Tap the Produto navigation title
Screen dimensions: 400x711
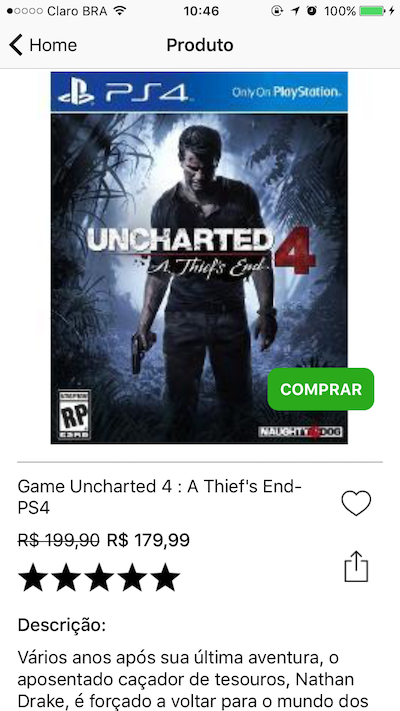click(200, 45)
